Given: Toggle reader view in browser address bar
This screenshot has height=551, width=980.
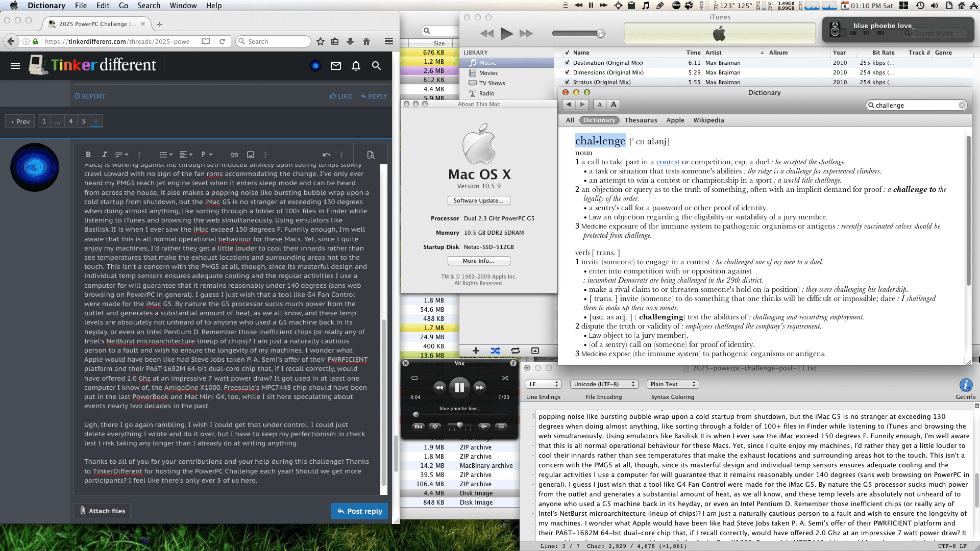Looking at the screenshot, I should [x=206, y=41].
